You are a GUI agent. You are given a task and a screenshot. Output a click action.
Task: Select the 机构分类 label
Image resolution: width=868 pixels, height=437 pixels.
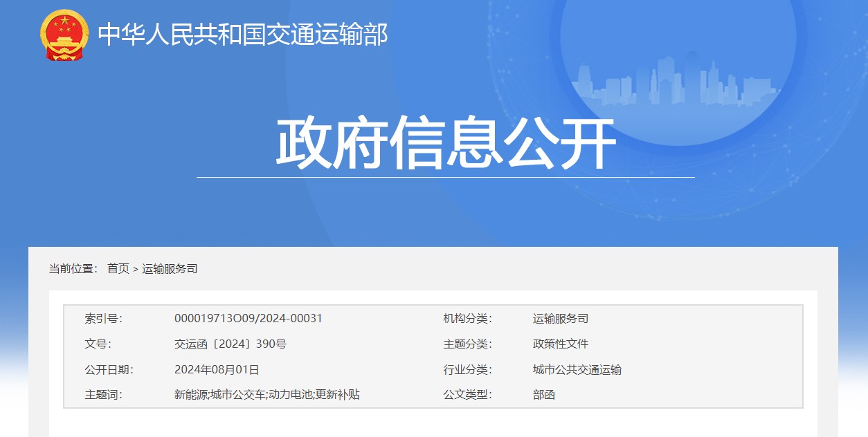[467, 319]
